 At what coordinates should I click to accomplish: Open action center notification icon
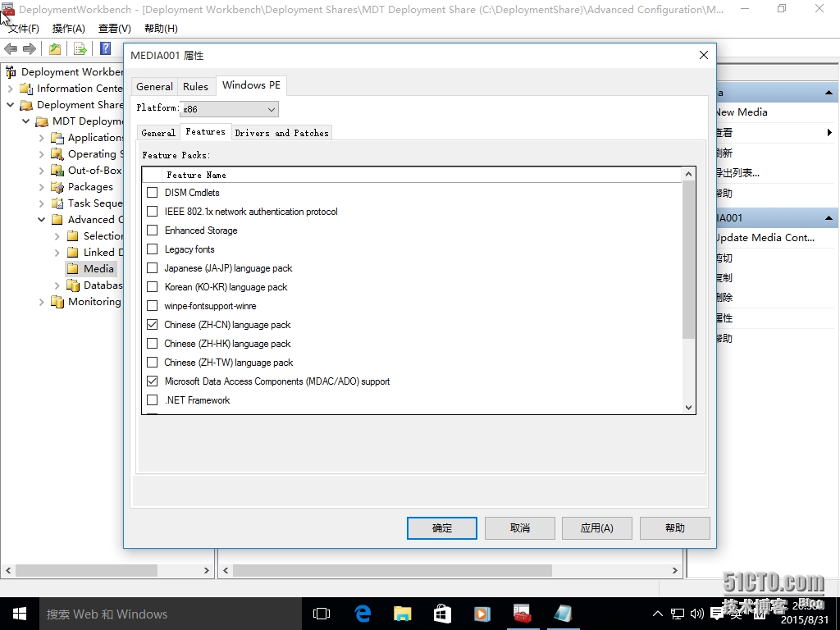(717, 614)
